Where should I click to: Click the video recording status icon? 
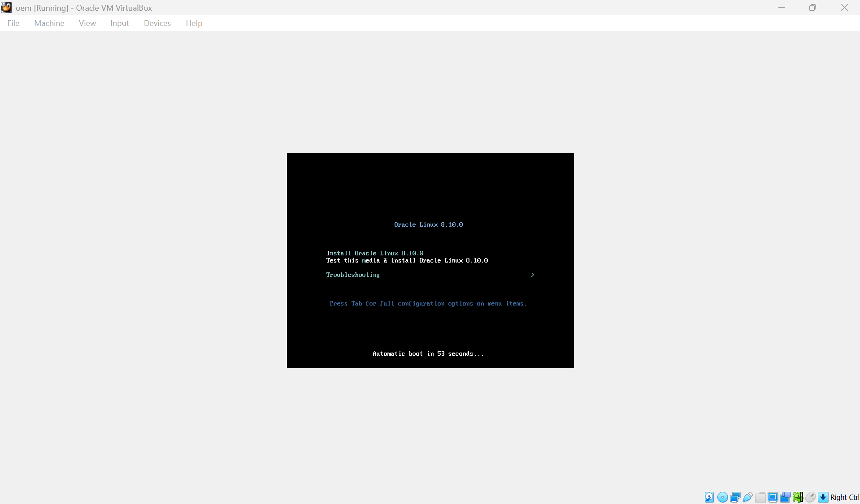786,497
